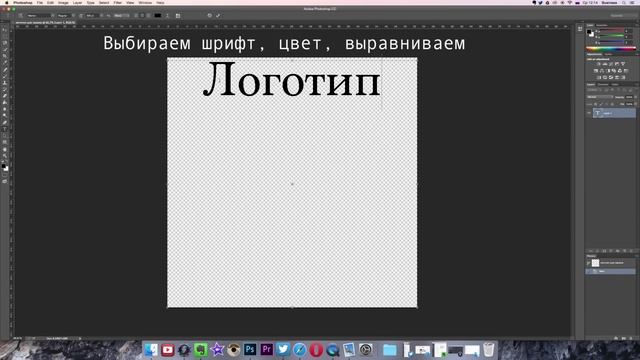Viewport: 640px width, 360px height.
Task: Switch to the Channels tab
Action: (603, 84)
